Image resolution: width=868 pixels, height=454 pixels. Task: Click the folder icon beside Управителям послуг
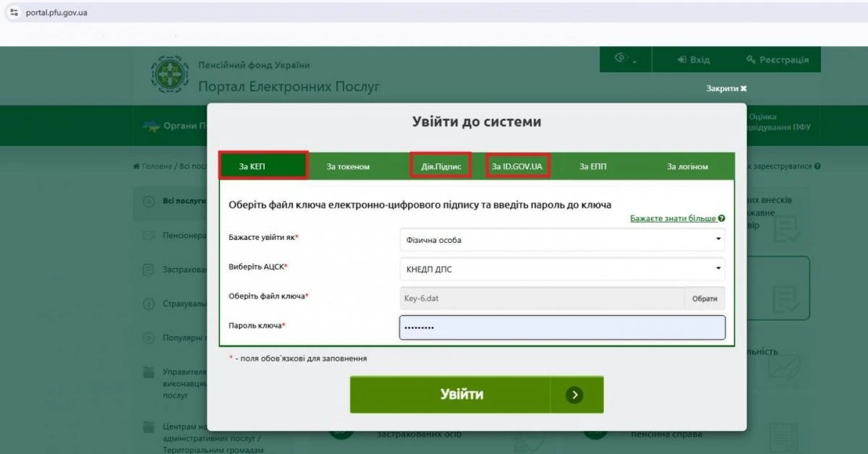click(150, 372)
